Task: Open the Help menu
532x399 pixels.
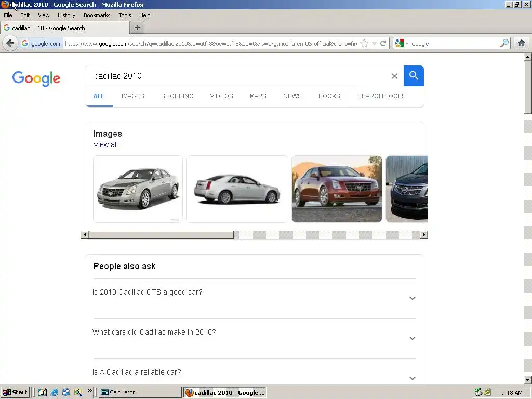Action: (145, 15)
